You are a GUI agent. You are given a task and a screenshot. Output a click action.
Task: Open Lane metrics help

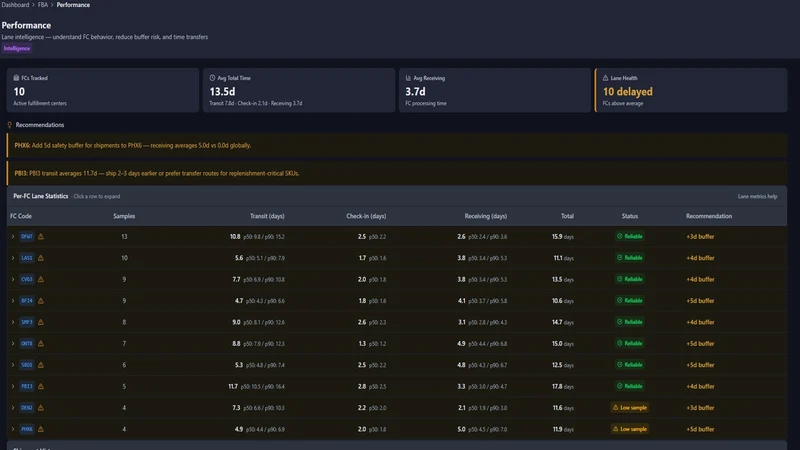(757, 196)
